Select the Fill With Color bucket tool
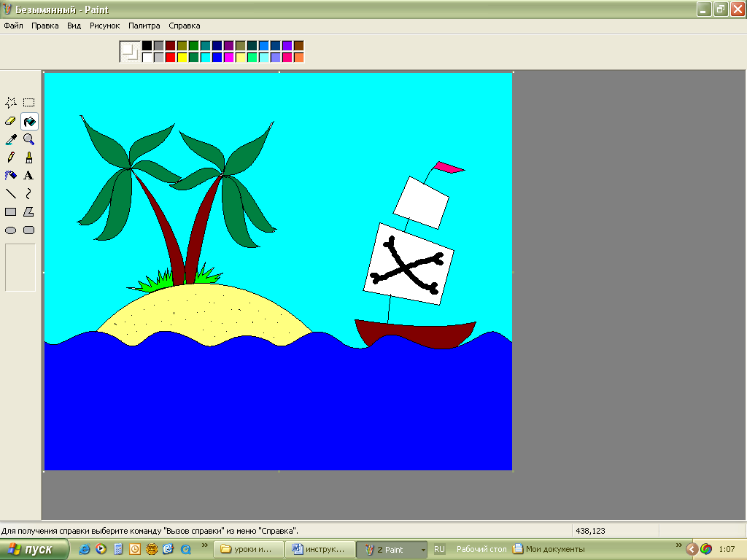 (29, 121)
